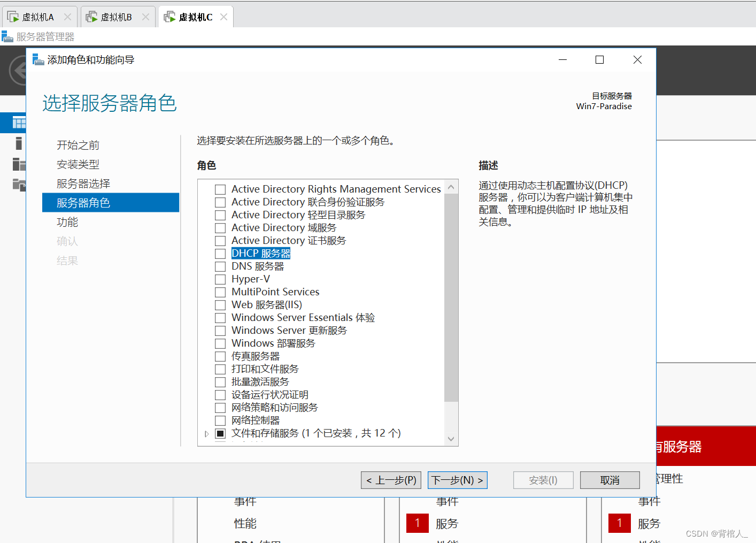756x543 pixels.
Task: Open file and storage services sidebar icon
Action: point(19,185)
